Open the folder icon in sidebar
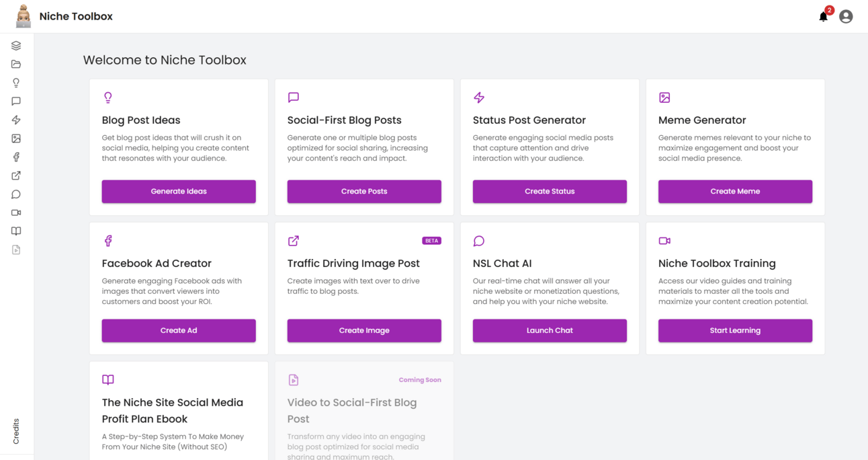 click(x=16, y=65)
